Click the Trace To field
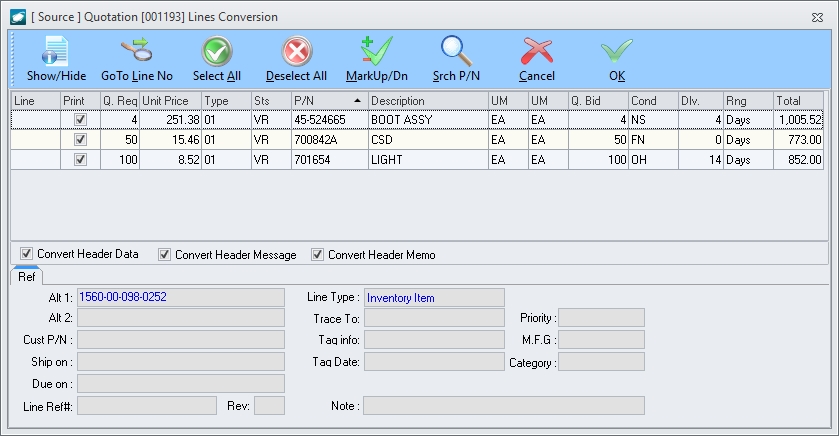 (434, 318)
